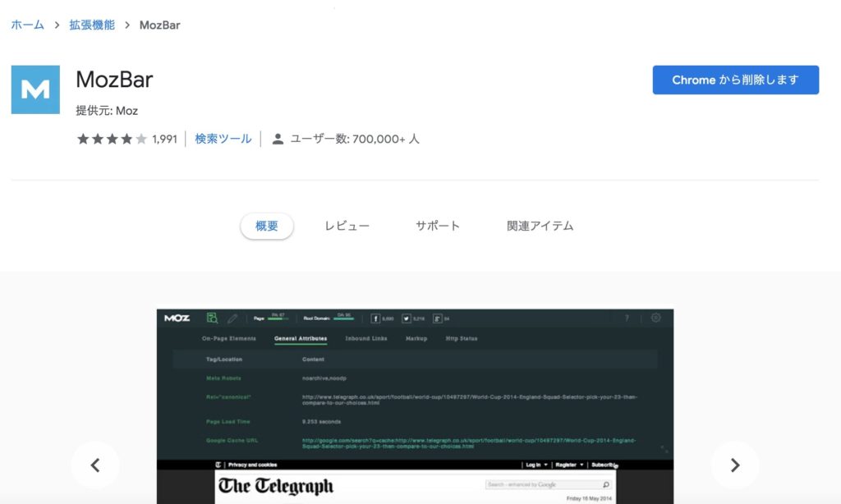Viewport: 841px width, 504px height.
Task: Click the Rel="canonical" row label
Action: (228, 397)
